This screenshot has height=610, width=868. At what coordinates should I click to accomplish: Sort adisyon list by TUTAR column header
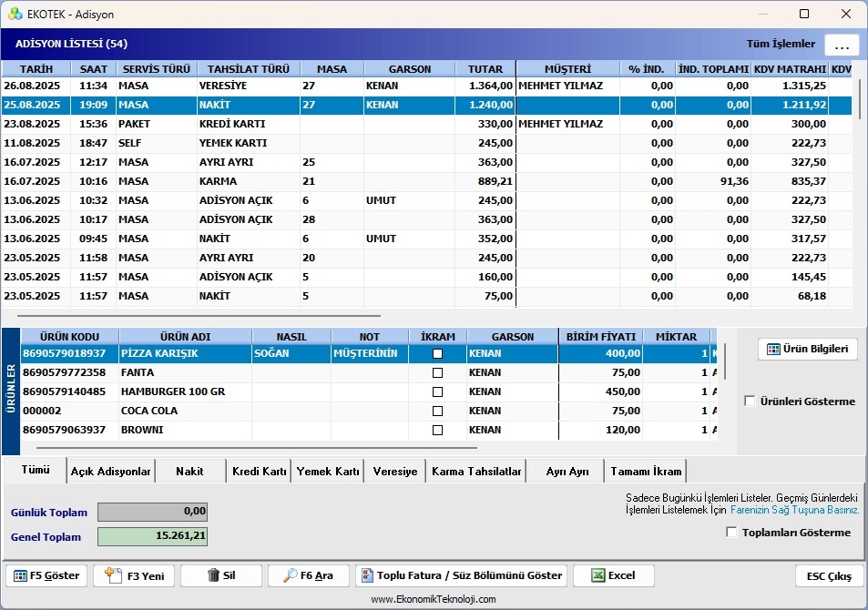coord(485,69)
